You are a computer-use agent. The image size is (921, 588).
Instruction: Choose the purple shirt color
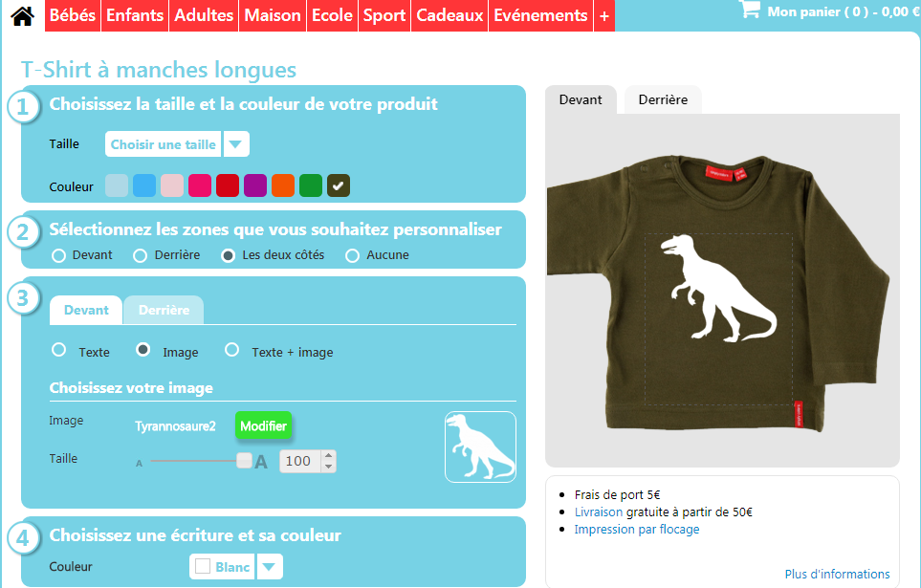(255, 185)
